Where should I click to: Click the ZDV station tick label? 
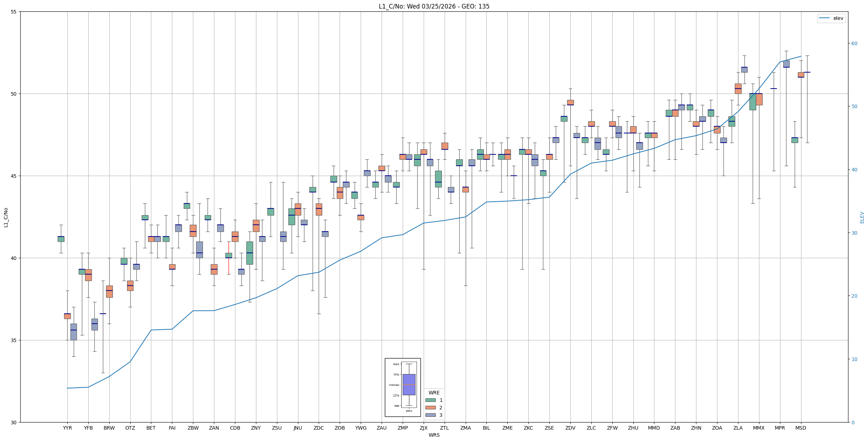570,428
